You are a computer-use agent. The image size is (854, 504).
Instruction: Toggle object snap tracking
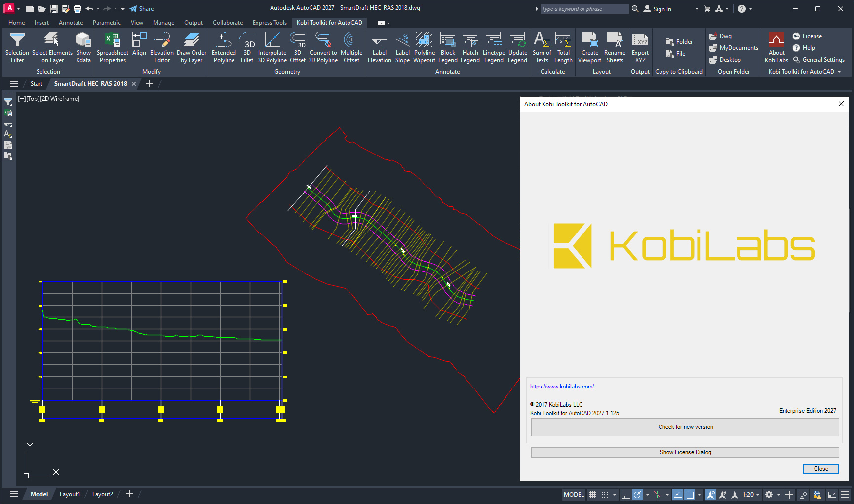pyautogui.click(x=678, y=494)
